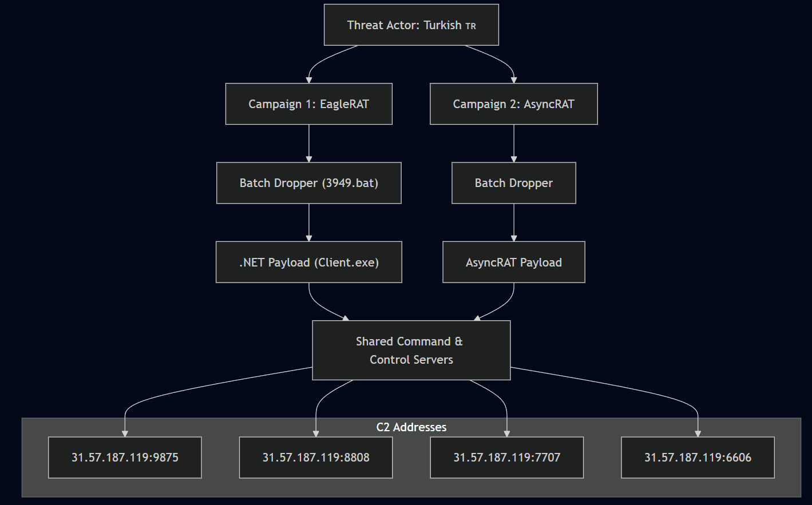Click the C2 Addresses group title
This screenshot has height=505, width=812.
(411, 427)
